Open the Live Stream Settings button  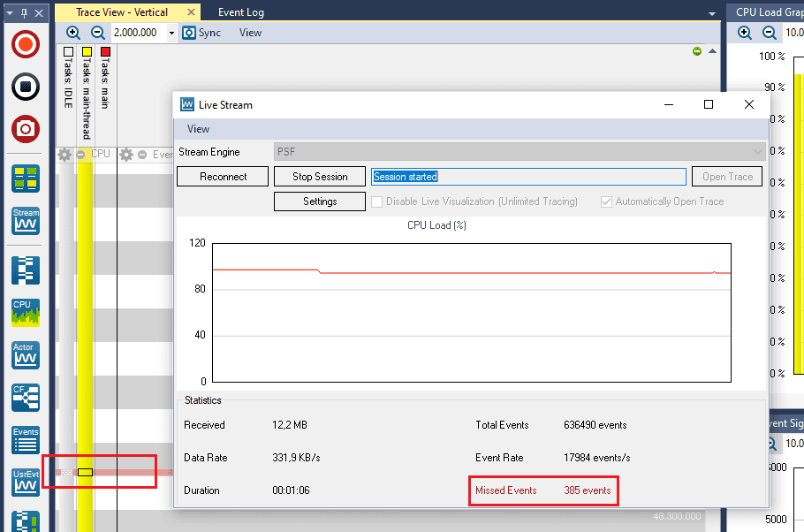pyautogui.click(x=320, y=201)
